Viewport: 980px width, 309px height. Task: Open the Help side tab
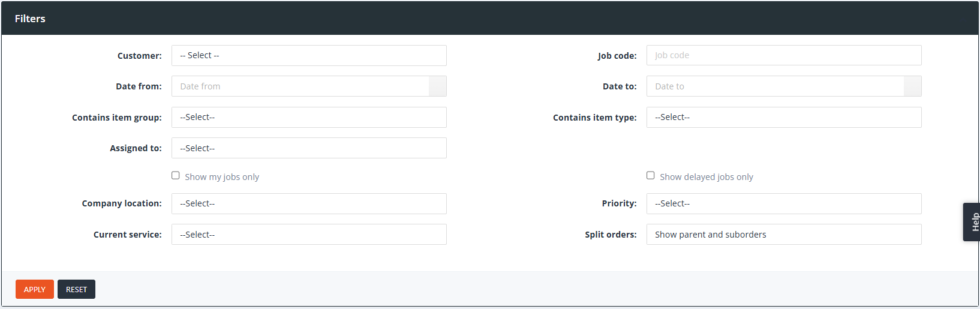pos(972,222)
